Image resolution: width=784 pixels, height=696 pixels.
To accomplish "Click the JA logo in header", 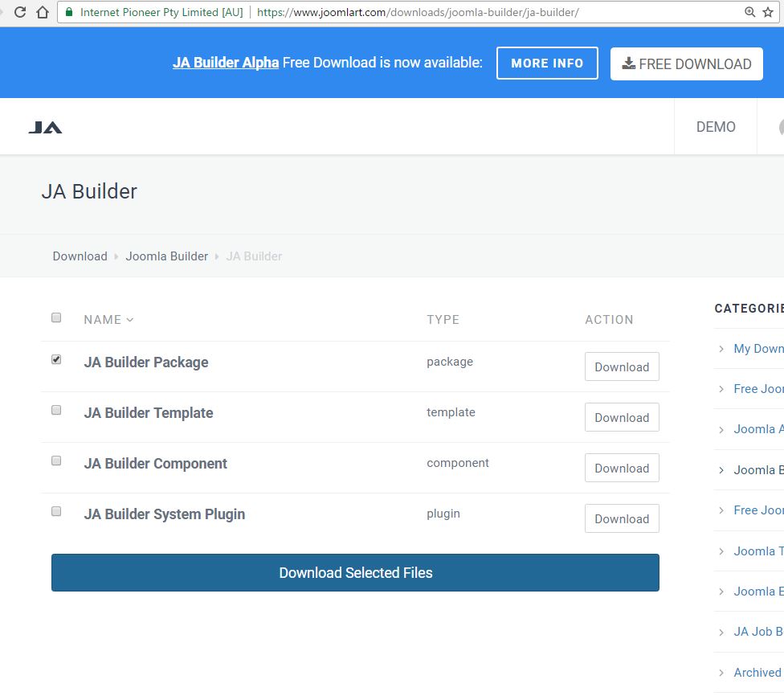I will tap(45, 128).
